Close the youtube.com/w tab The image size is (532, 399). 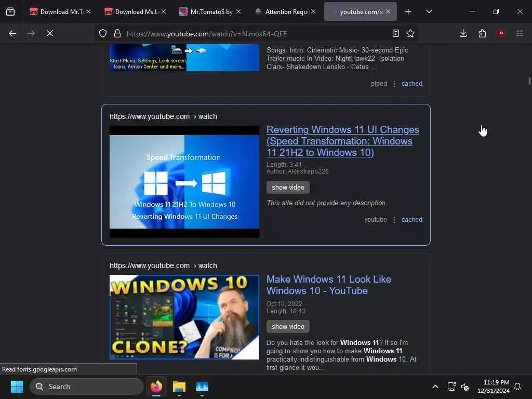[x=388, y=11]
